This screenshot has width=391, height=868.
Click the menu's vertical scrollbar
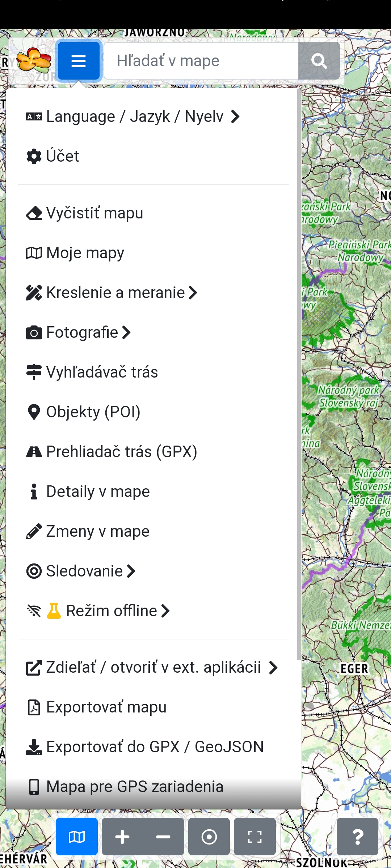tap(299, 362)
